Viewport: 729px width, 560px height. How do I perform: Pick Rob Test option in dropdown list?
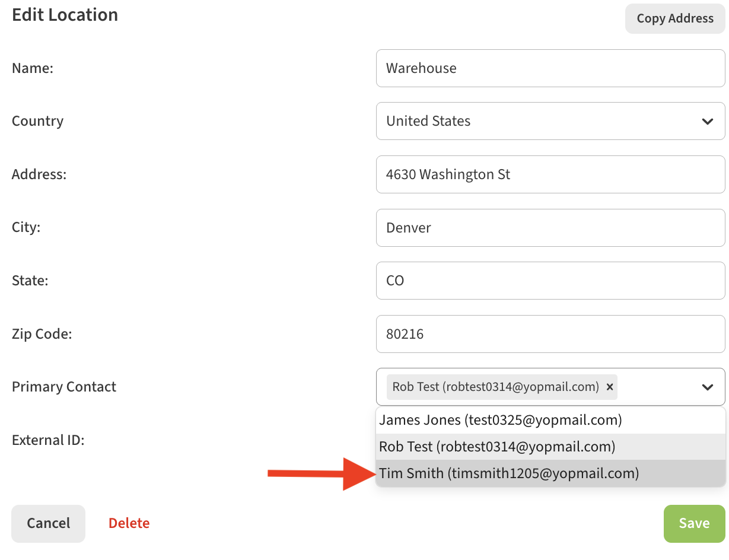(x=496, y=447)
